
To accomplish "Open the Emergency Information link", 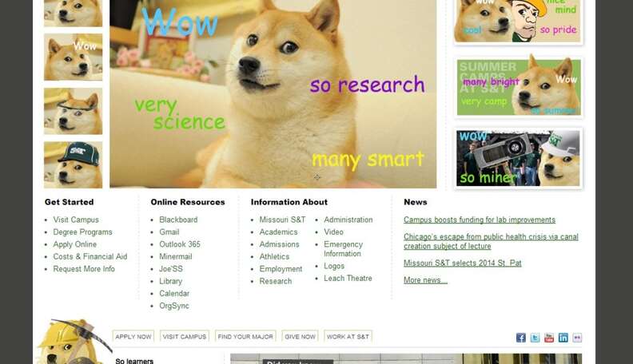I will click(x=343, y=249).
